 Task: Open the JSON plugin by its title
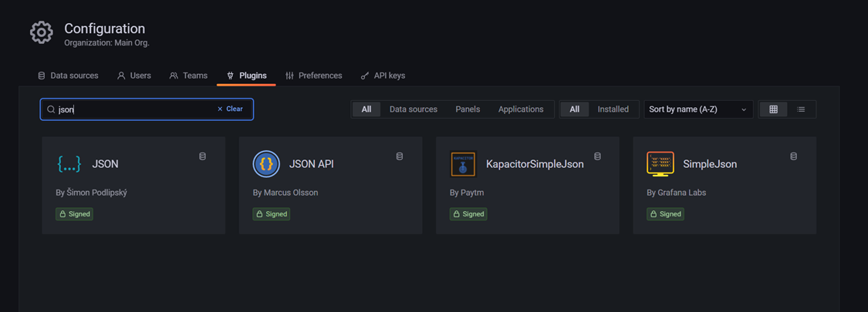click(105, 164)
